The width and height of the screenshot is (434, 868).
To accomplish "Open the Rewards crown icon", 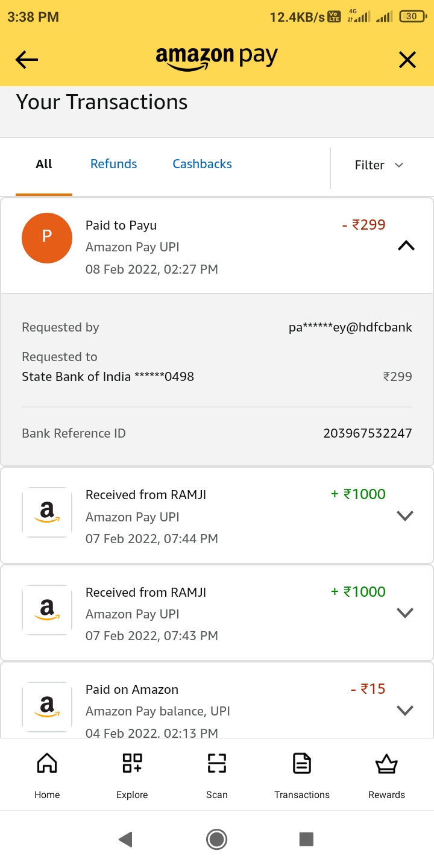I will click(x=386, y=764).
